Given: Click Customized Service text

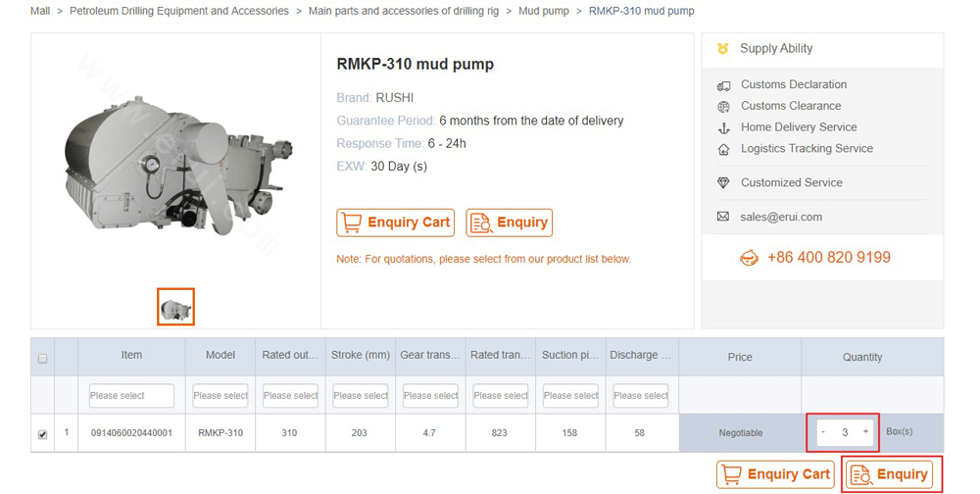Looking at the screenshot, I should 791,182.
